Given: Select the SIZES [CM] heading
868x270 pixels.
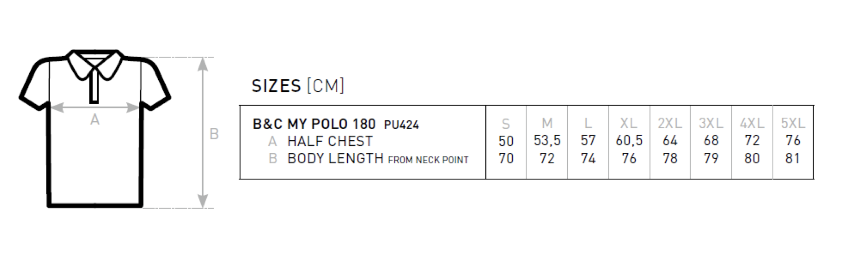Looking at the screenshot, I should (x=298, y=86).
